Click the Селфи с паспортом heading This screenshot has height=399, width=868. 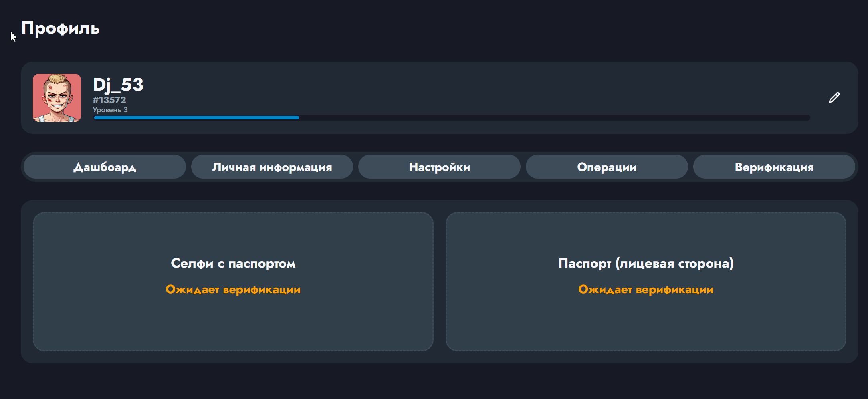[x=233, y=263]
